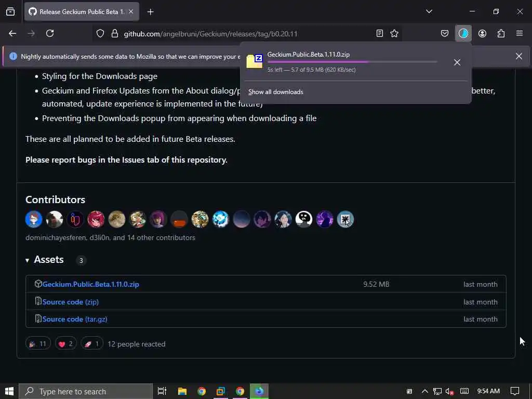Show all downloads

275,92
